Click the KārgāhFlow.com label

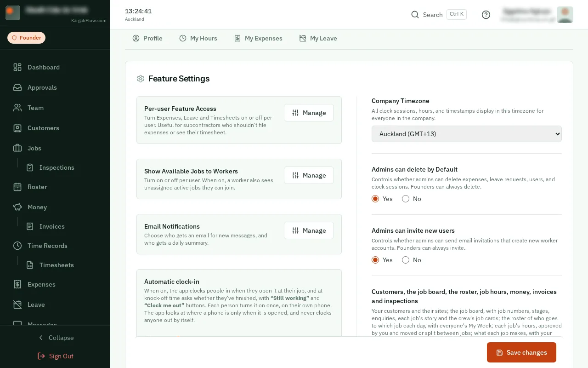tap(89, 21)
